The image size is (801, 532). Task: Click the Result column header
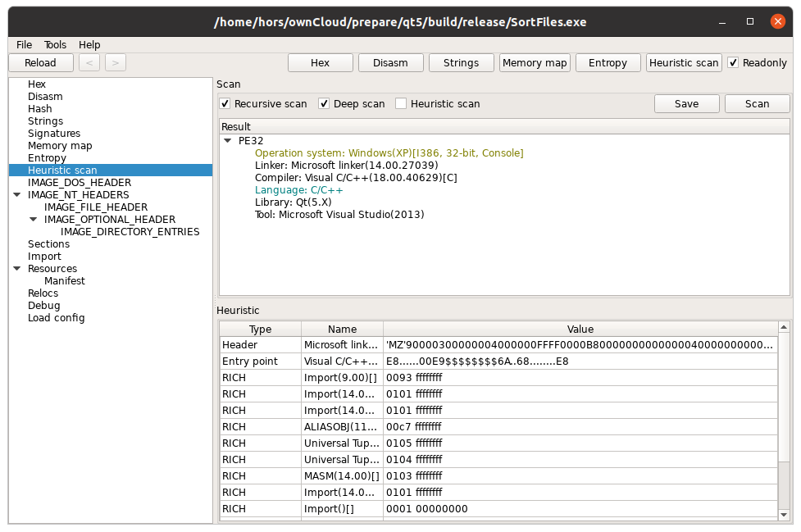pyautogui.click(x=504, y=126)
